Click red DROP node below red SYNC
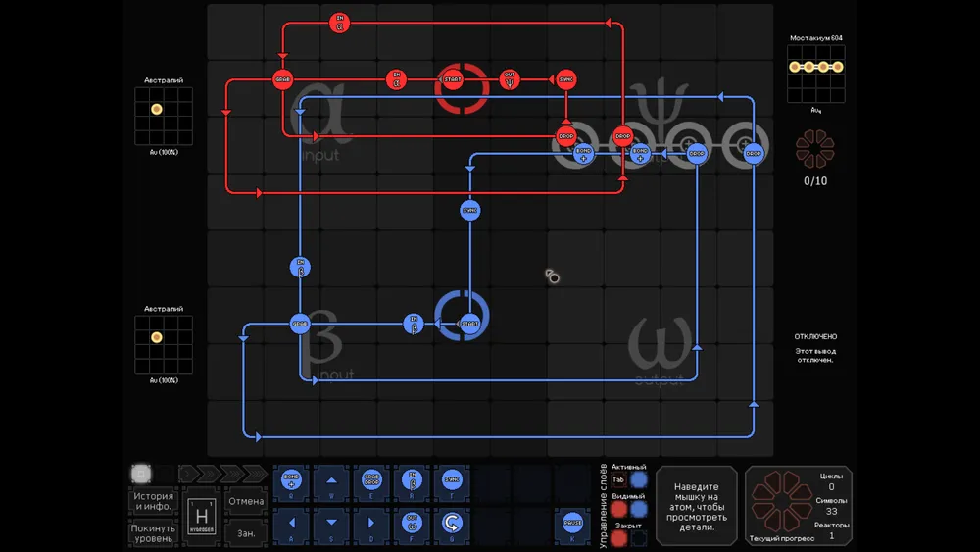The width and height of the screenshot is (980, 552). 566,136
